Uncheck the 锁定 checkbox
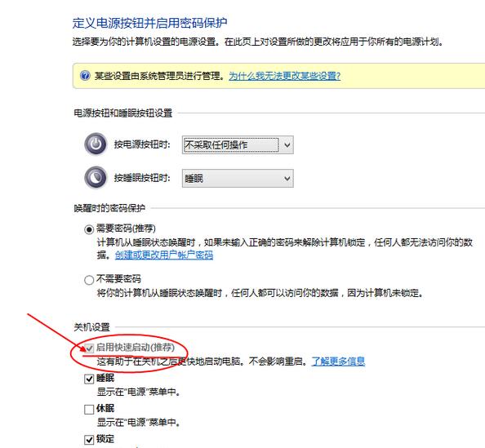Screen dimensions: 485x448 89,439
